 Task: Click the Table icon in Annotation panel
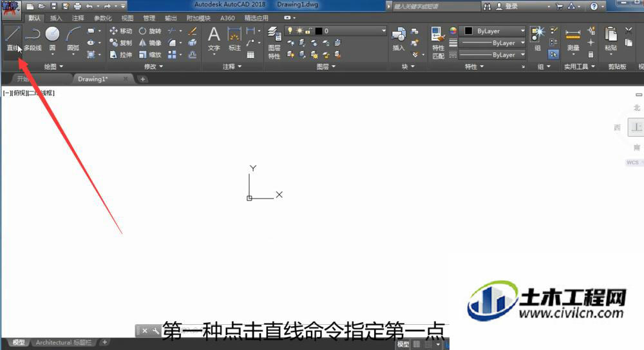coord(251,55)
